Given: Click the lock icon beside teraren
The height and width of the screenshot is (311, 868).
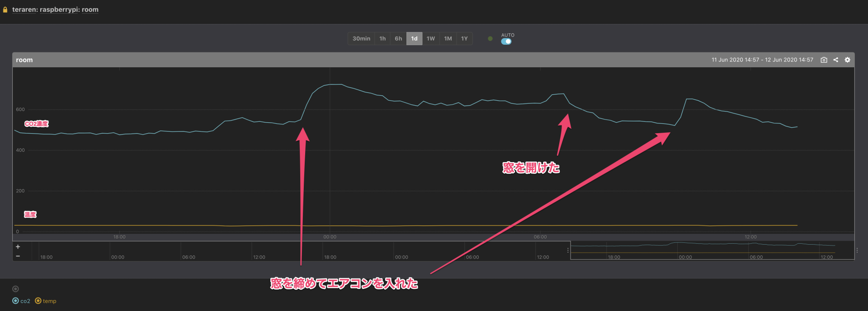Looking at the screenshot, I should 5,9.
